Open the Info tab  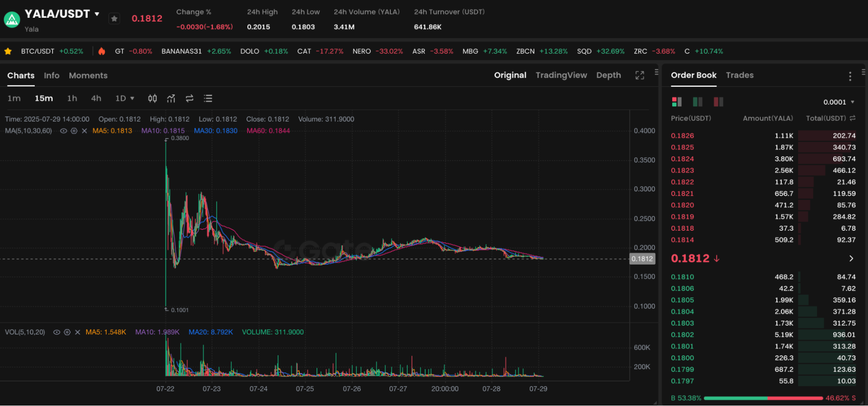pyautogui.click(x=52, y=75)
